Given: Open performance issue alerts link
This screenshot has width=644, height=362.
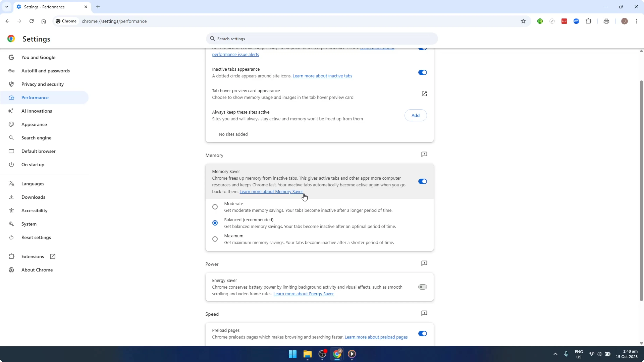Looking at the screenshot, I should pyautogui.click(x=236, y=54).
